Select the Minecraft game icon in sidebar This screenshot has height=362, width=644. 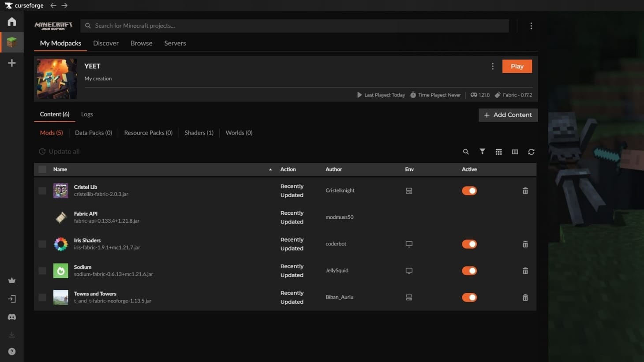pyautogui.click(x=12, y=42)
